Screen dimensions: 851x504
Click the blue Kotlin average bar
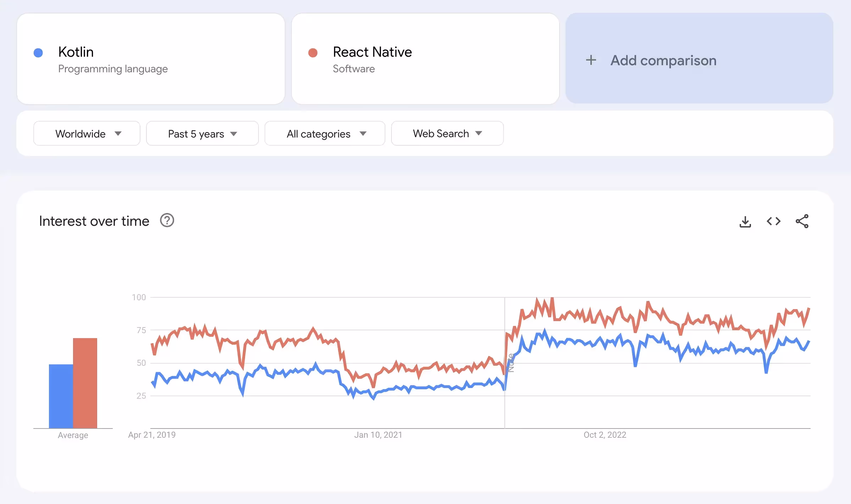point(61,396)
